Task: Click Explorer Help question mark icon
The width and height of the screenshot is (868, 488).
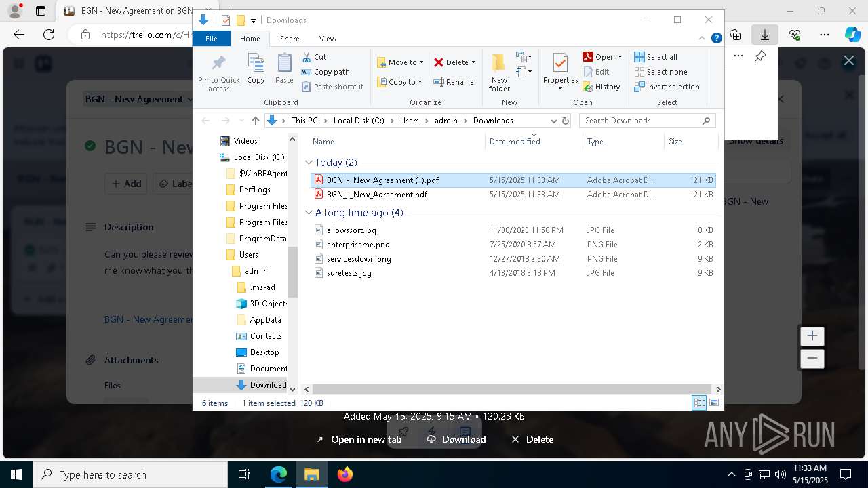Action: (716, 39)
